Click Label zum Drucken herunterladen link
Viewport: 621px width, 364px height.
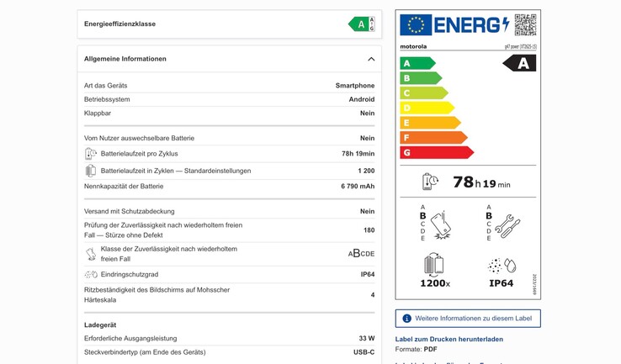(449, 339)
